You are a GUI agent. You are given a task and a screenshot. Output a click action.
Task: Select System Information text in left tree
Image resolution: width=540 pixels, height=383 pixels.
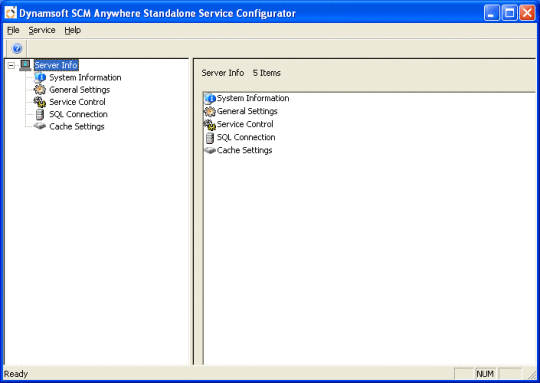[x=85, y=77]
